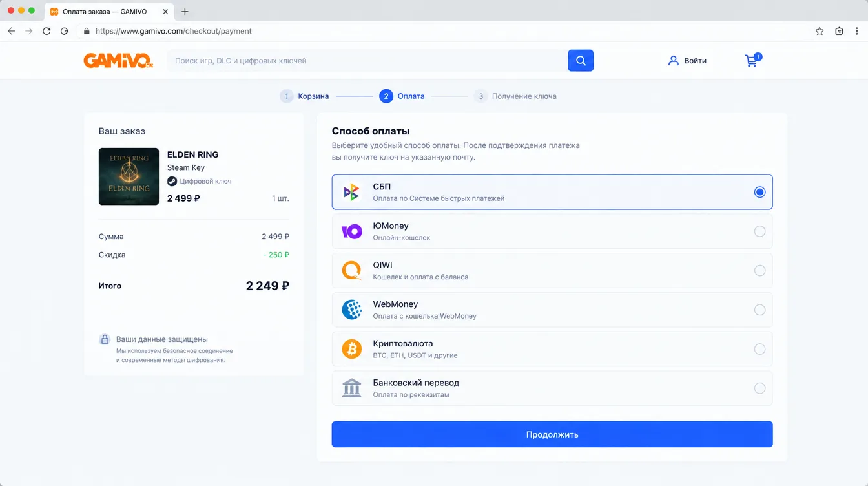The image size is (868, 486).
Task: Select the WebMoney radio button
Action: (759, 310)
